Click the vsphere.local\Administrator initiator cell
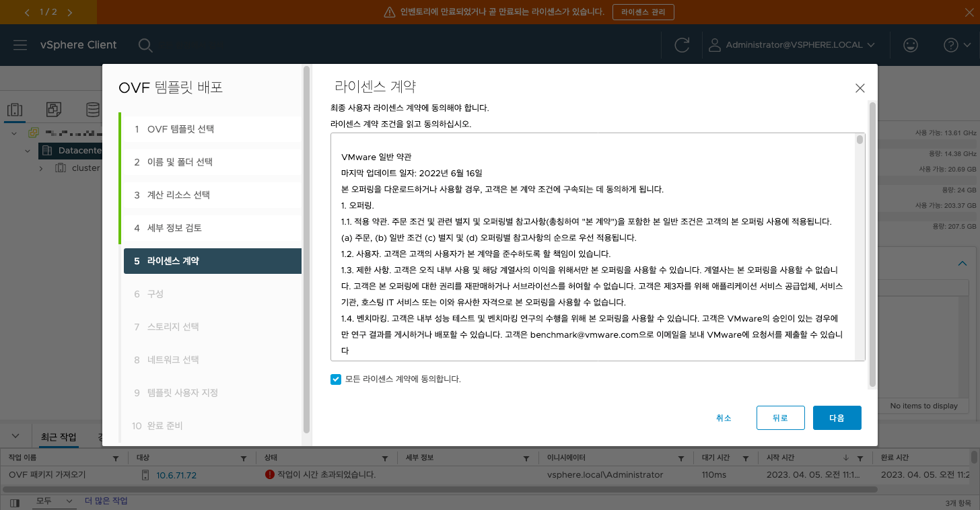The width and height of the screenshot is (980, 510). pos(605,475)
